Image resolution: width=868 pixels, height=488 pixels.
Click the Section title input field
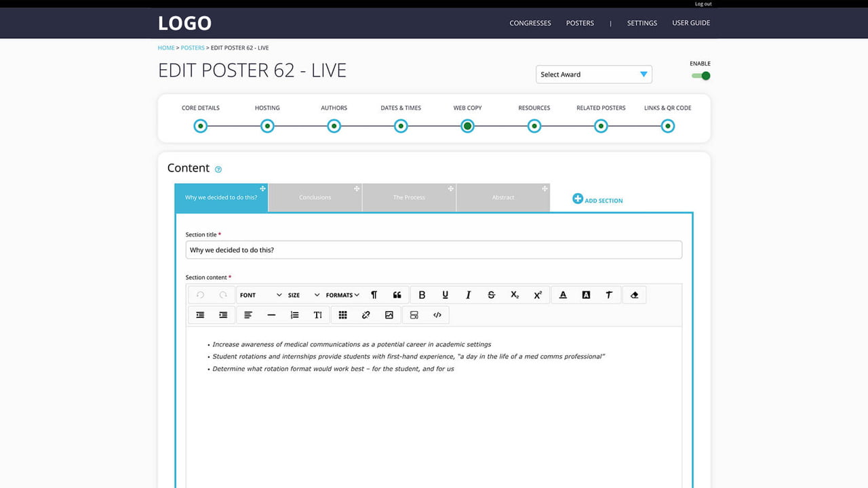coord(434,250)
